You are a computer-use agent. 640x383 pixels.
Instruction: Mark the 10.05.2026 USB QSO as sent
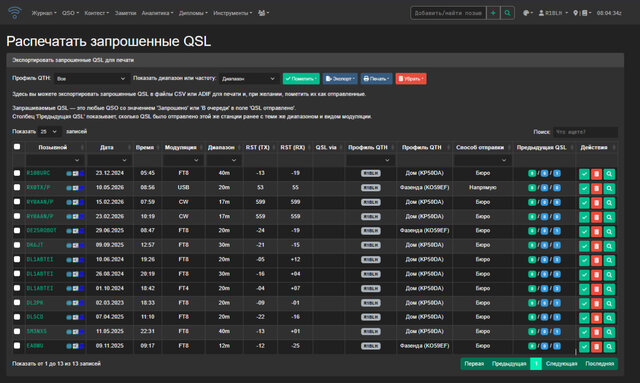pyautogui.click(x=584, y=188)
